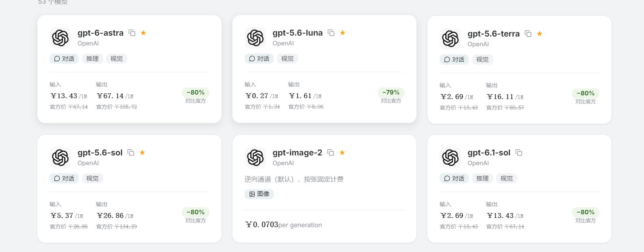The height and width of the screenshot is (252, 644).
Task: Toggle the favorite star on gpt-5.6-terra
Action: (540, 34)
